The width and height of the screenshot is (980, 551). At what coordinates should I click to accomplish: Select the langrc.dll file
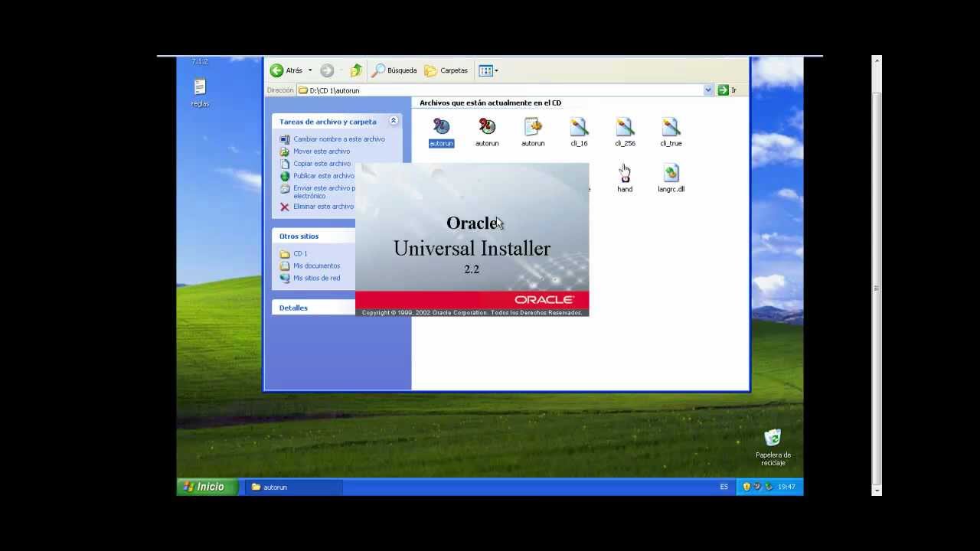pos(671,178)
